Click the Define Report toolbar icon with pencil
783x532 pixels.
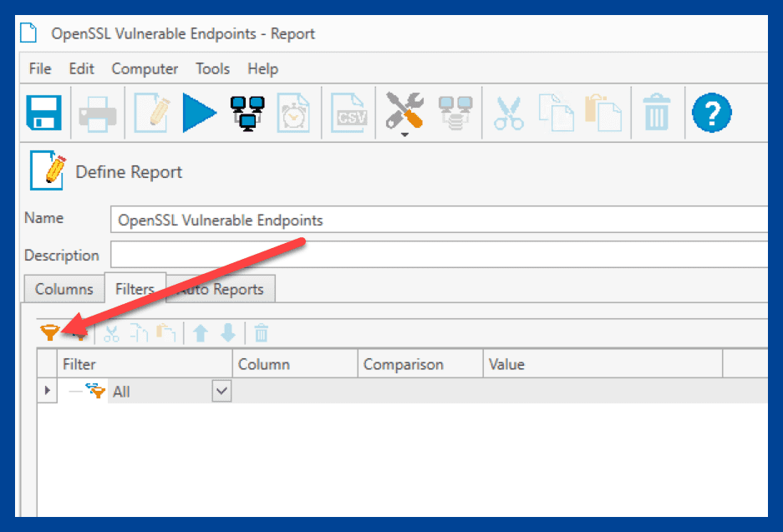pos(152,113)
